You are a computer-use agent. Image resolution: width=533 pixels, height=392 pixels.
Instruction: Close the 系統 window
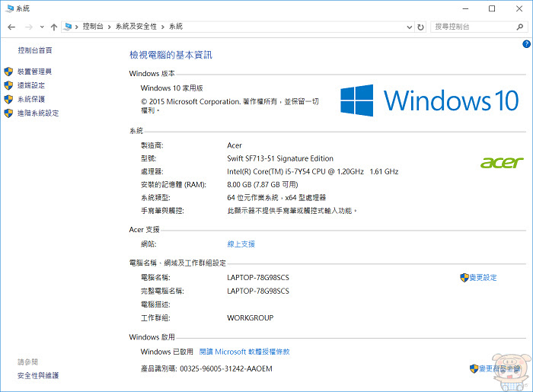tap(519, 8)
